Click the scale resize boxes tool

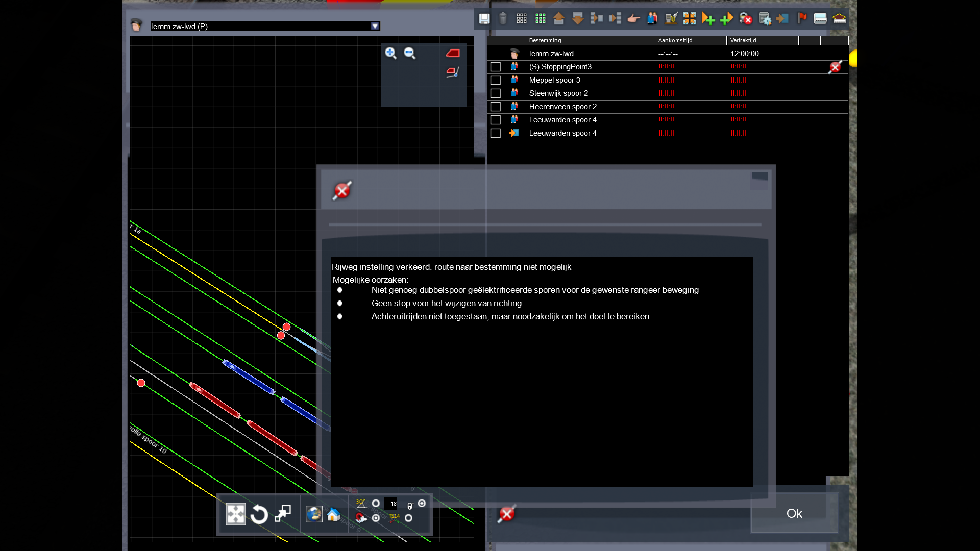click(x=283, y=514)
